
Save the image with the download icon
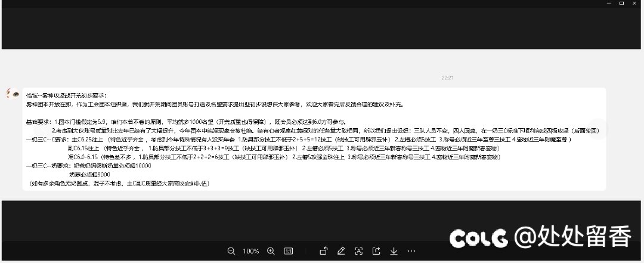[x=394, y=251]
